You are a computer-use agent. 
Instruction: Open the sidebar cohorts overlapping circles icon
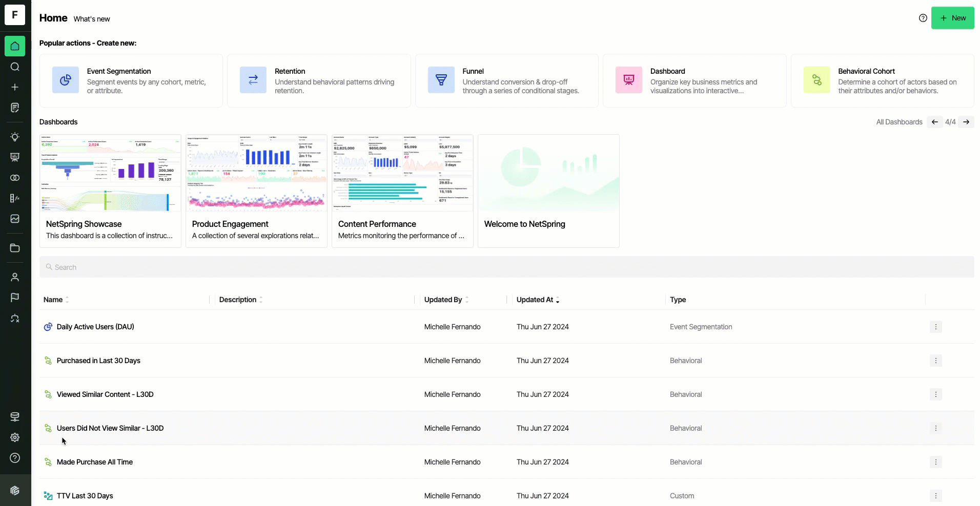[15, 178]
